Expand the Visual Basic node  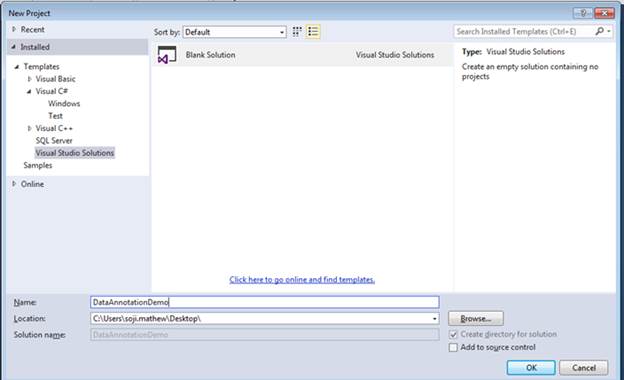coord(29,79)
